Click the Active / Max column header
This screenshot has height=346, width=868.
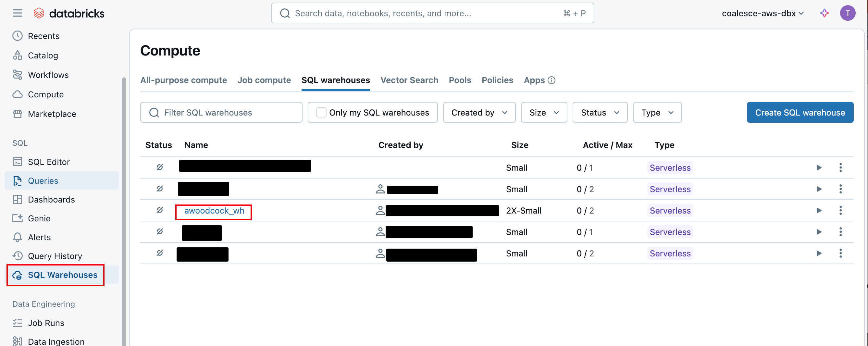pyautogui.click(x=608, y=145)
